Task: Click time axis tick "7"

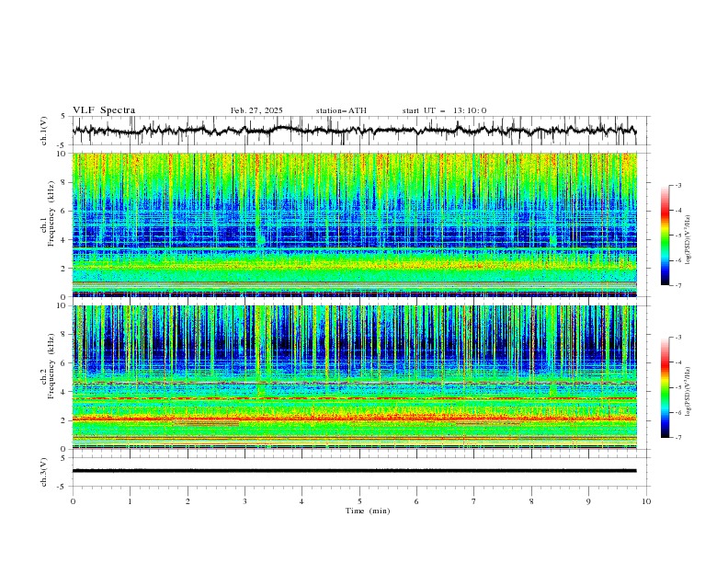Action: tap(474, 501)
